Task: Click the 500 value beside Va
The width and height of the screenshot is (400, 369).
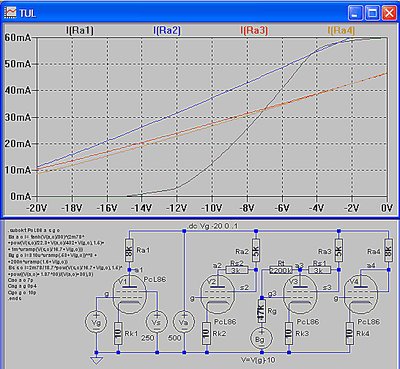Action: 174,338
